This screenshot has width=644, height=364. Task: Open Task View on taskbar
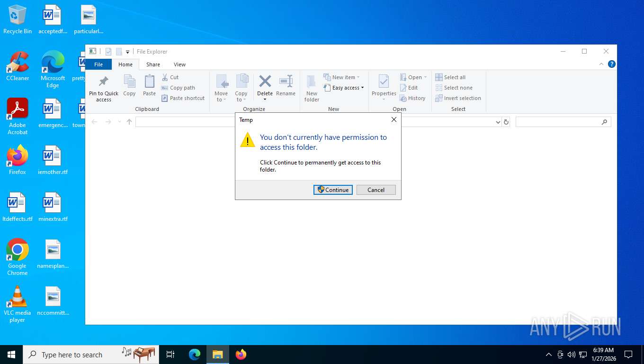click(x=170, y=355)
